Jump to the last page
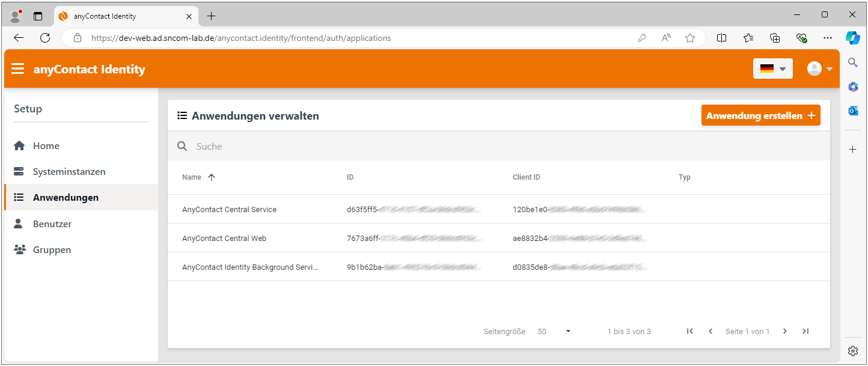Viewport: 868px width, 366px height. point(805,331)
